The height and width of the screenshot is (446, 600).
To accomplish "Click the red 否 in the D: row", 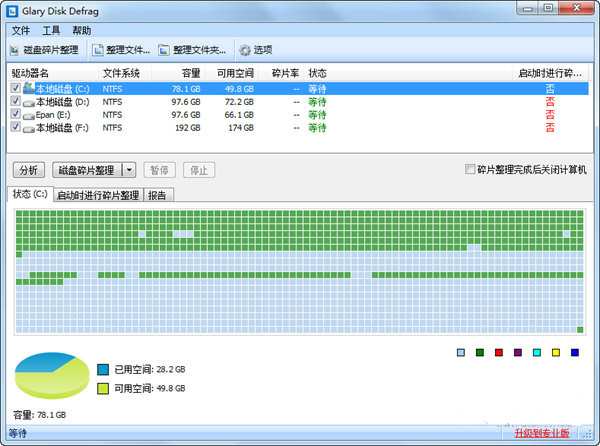I will pos(550,102).
